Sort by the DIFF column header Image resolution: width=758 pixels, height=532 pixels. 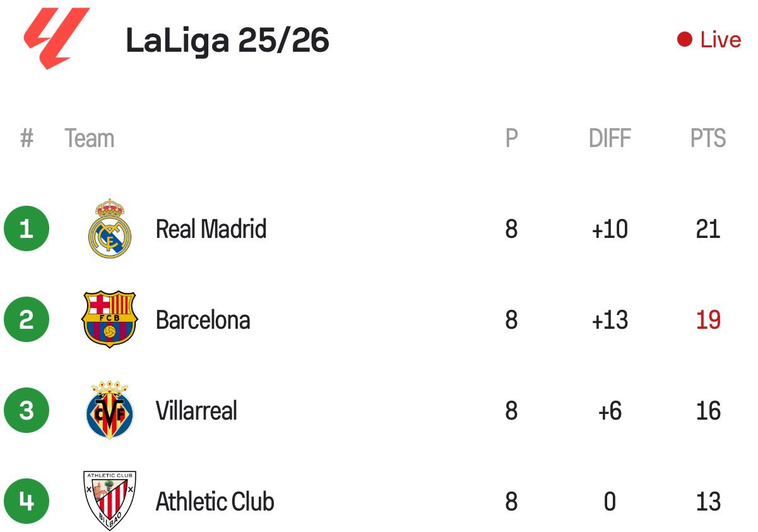tap(610, 138)
